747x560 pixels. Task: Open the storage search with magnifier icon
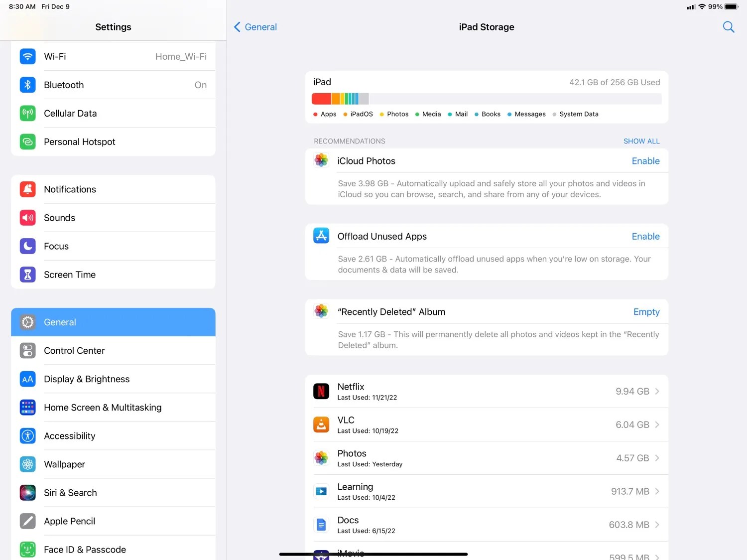[x=728, y=27]
